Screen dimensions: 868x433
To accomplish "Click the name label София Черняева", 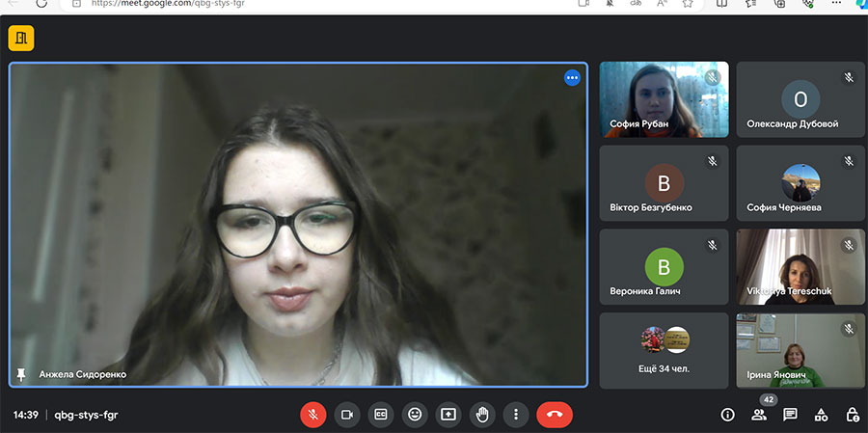I will coord(784,207).
